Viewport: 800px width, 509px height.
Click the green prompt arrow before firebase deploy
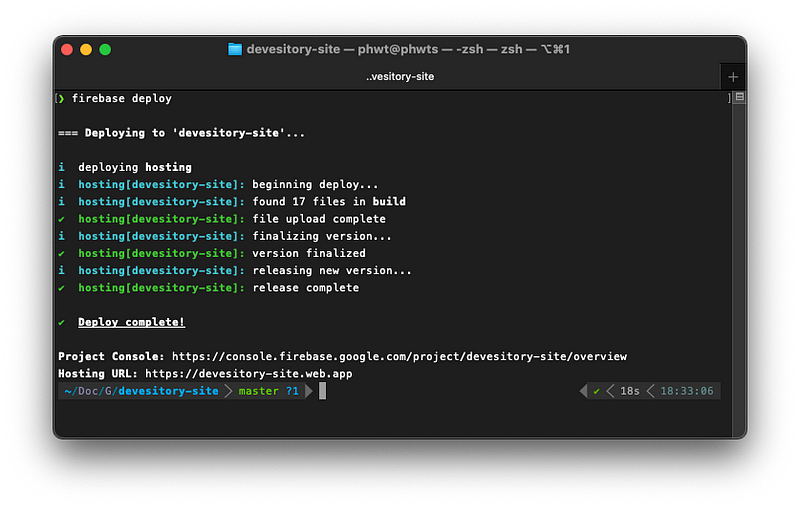pos(62,98)
